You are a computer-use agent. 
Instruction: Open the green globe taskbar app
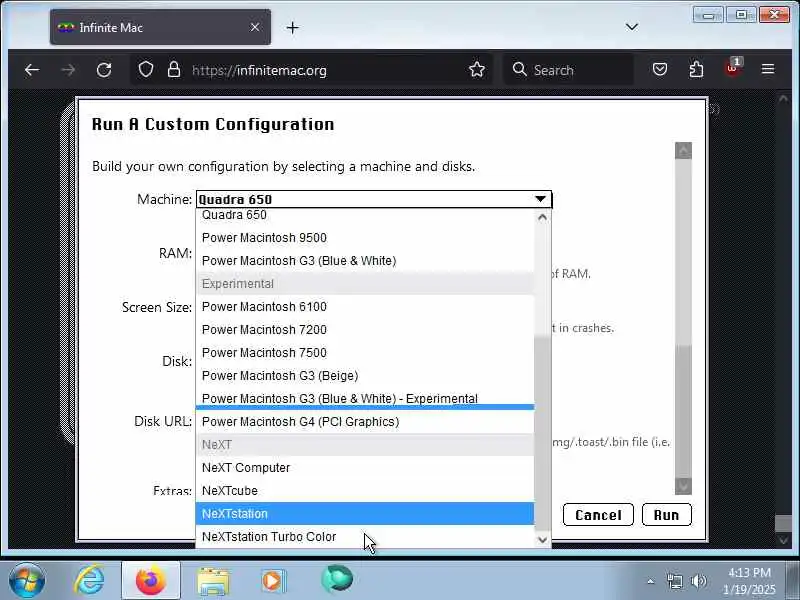click(x=337, y=580)
